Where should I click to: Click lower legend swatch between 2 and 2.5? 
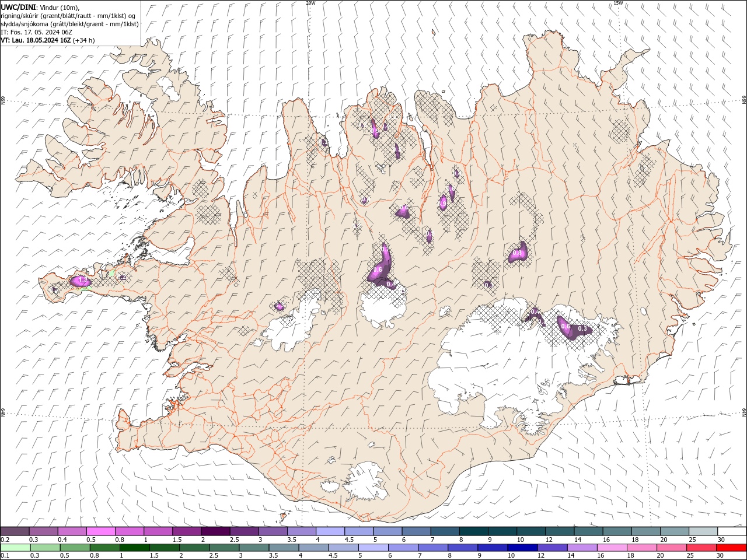point(194,548)
